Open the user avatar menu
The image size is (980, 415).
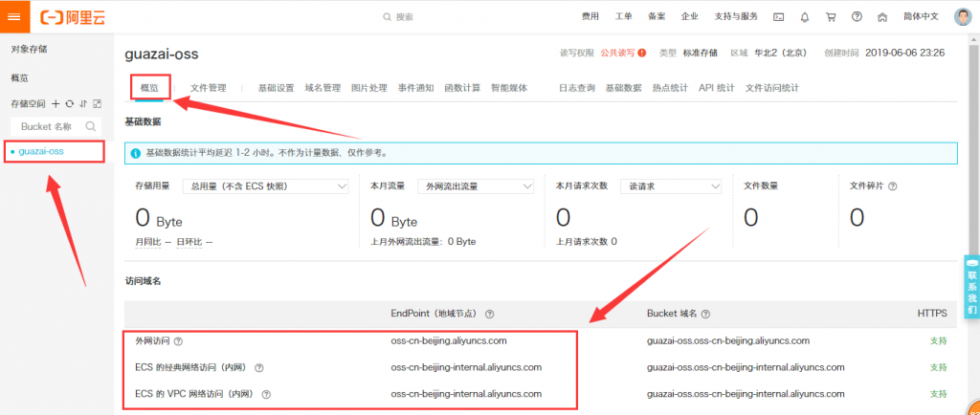tap(963, 17)
